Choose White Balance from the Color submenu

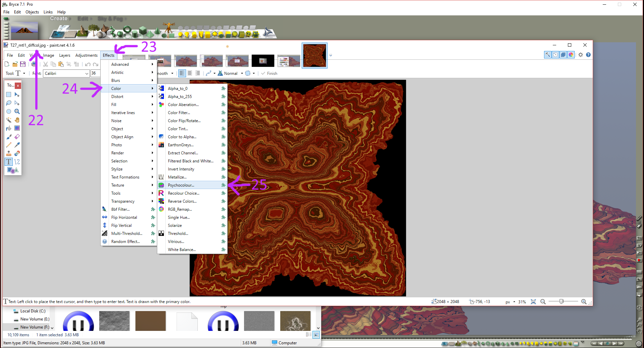pyautogui.click(x=192, y=250)
